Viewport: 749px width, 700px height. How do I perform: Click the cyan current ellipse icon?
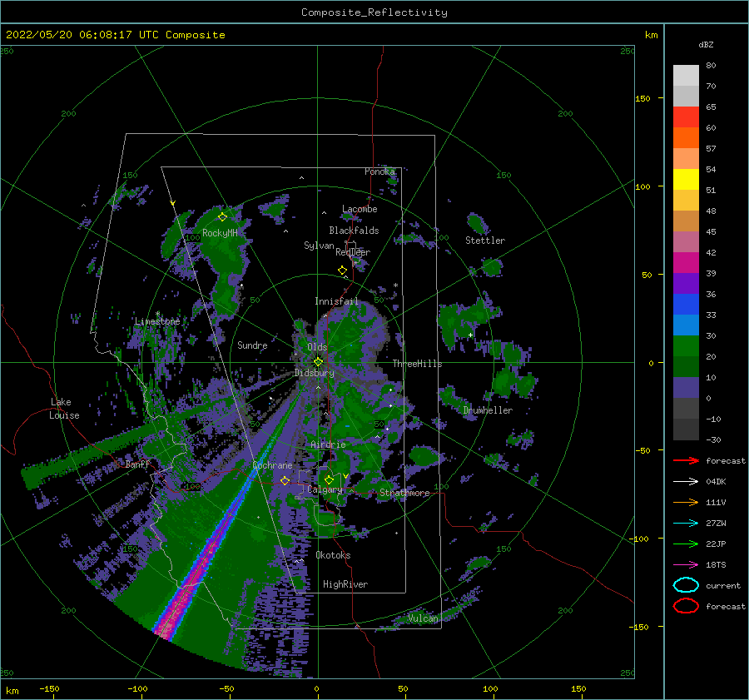(686, 585)
